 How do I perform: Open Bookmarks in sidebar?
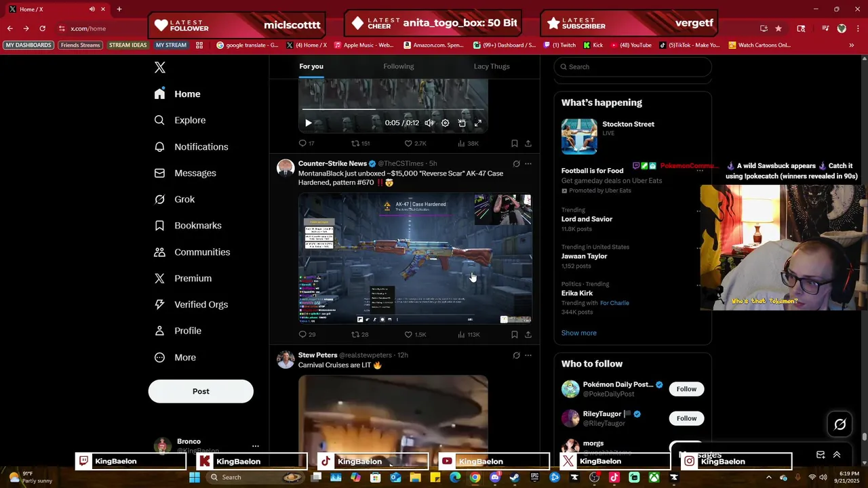click(188, 226)
